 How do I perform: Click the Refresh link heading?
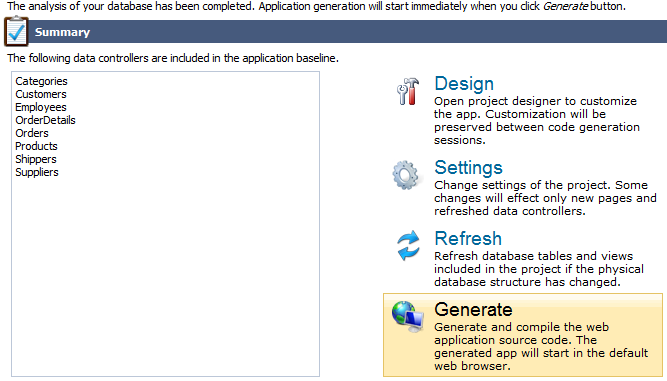click(x=468, y=238)
